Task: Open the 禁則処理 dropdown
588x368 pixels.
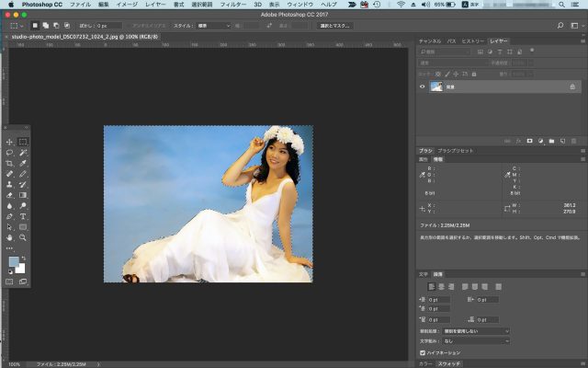Action: pos(478,330)
